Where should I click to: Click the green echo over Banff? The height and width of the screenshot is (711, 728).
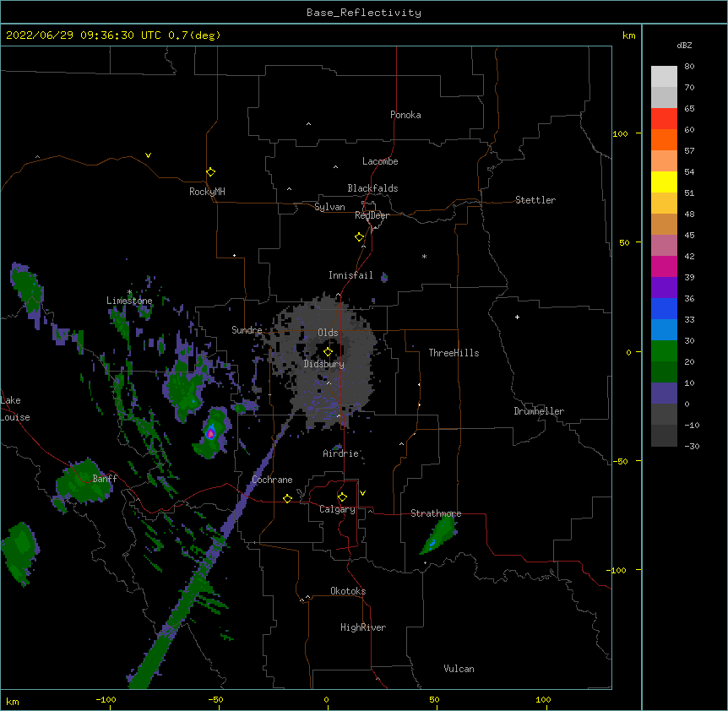tap(84, 481)
